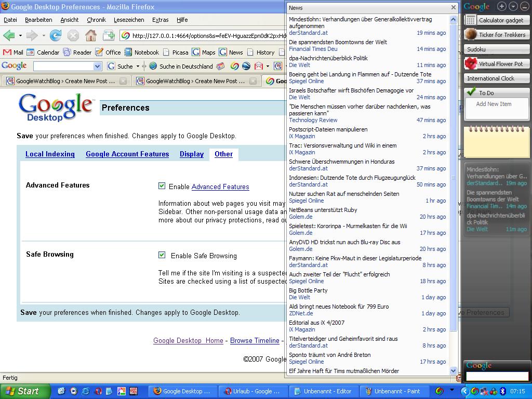Click the add gadget plus icon in sidebar
This screenshot has height=399, width=532.
coord(501,6)
